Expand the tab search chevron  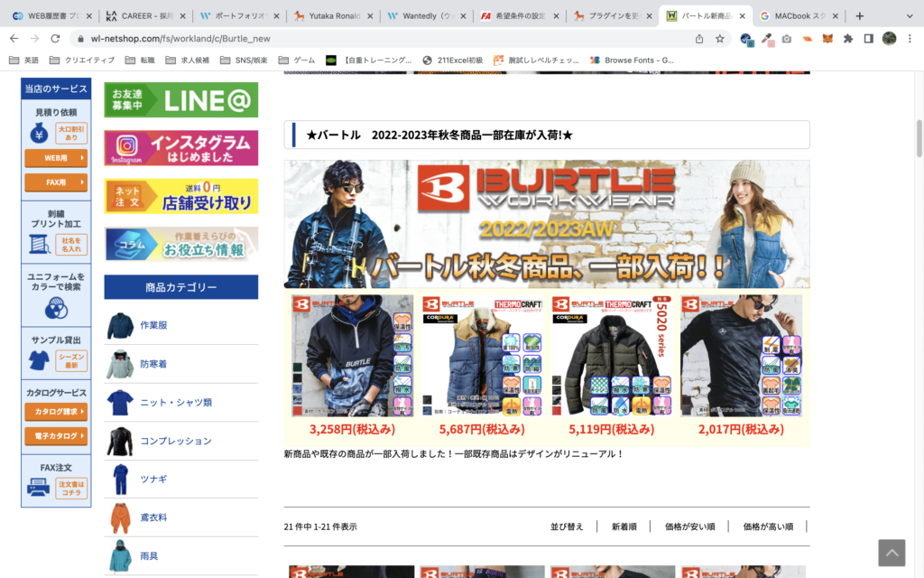coord(910,16)
